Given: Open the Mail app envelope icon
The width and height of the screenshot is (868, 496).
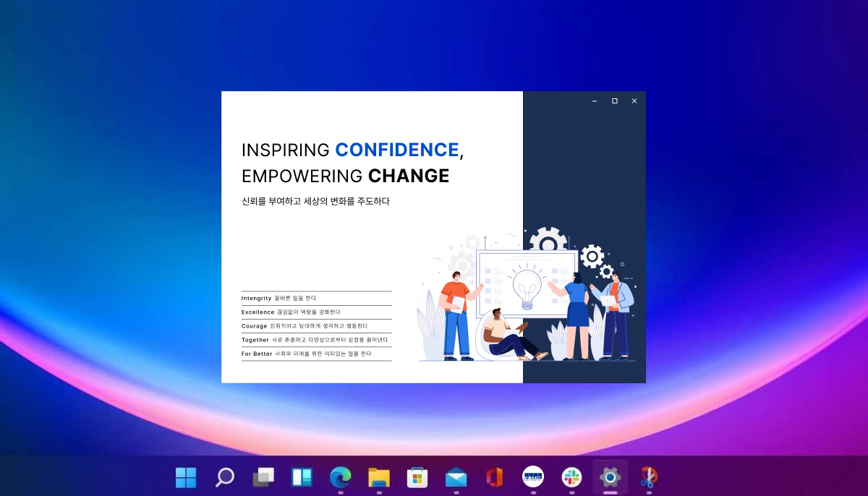Looking at the screenshot, I should [456, 478].
